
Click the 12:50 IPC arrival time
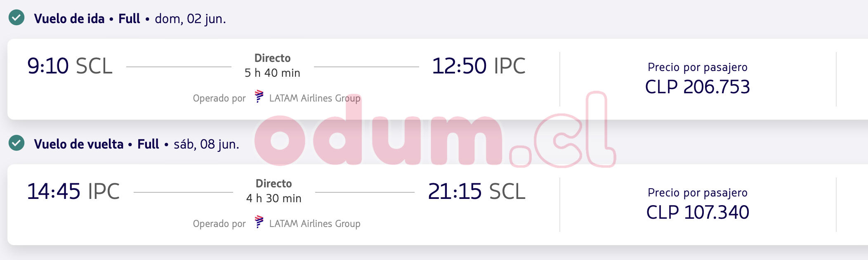coord(478,66)
